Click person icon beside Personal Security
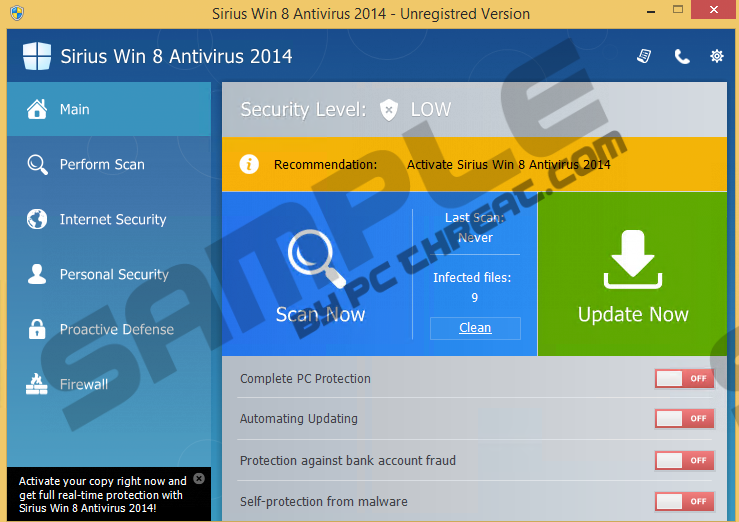This screenshot has height=522, width=739. [37, 274]
